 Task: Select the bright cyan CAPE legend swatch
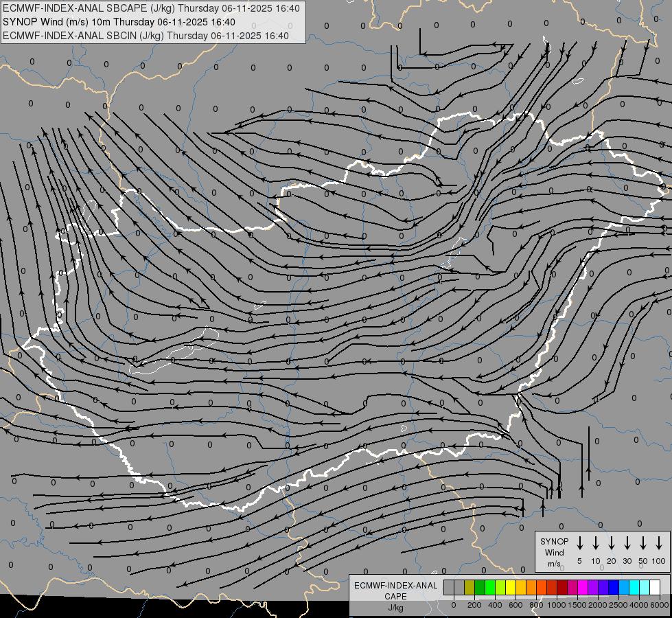[x=635, y=588]
